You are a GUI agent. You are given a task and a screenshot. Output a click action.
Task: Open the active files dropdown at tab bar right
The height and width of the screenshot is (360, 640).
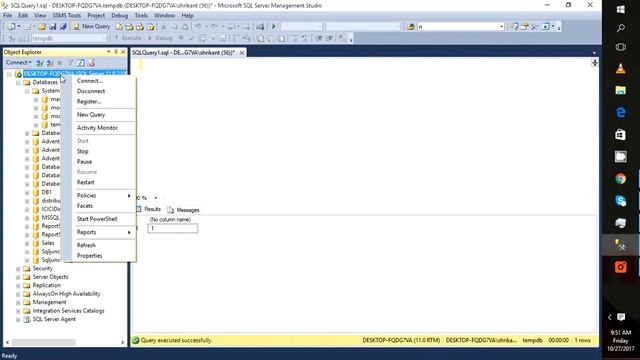pos(594,53)
